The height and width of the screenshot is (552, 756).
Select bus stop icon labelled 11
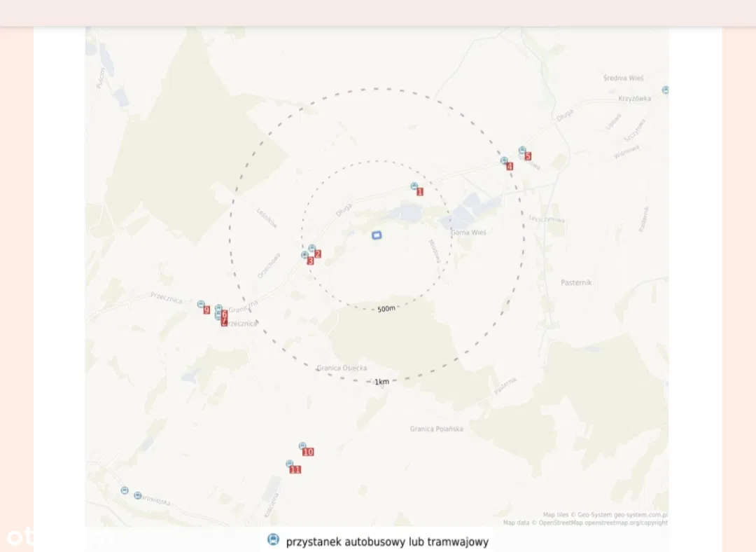click(x=289, y=464)
